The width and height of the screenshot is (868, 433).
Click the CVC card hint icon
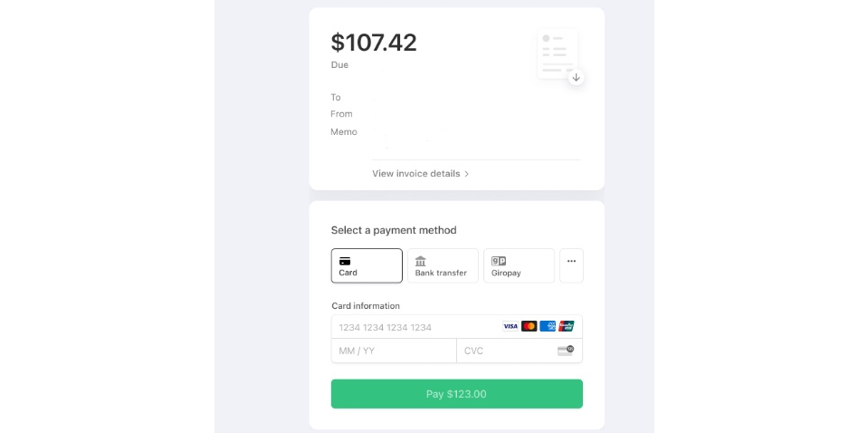pos(566,351)
